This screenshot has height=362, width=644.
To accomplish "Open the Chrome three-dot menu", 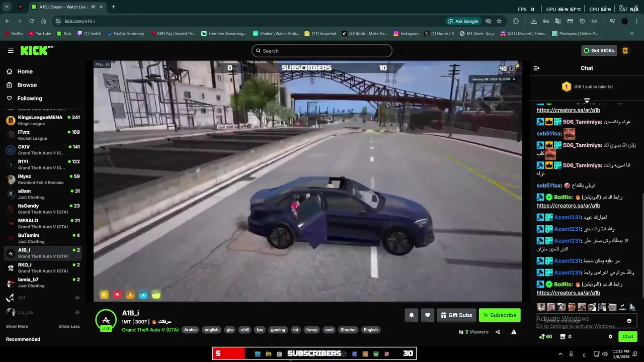I will pyautogui.click(x=636, y=21).
